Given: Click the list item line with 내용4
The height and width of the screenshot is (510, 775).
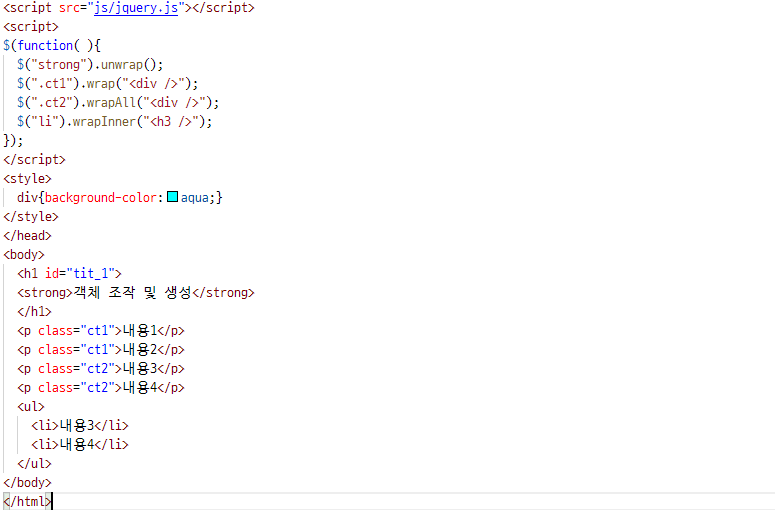Looking at the screenshot, I should 80,444.
